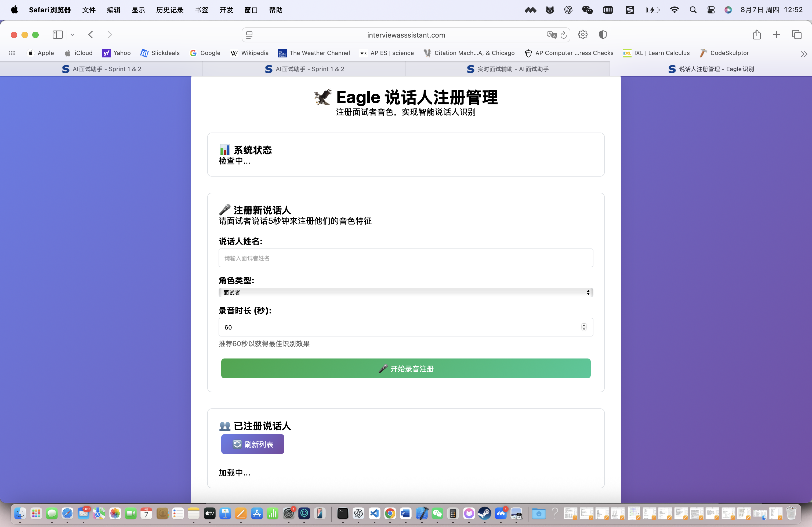Open the gear extension icon in toolbar

583,35
